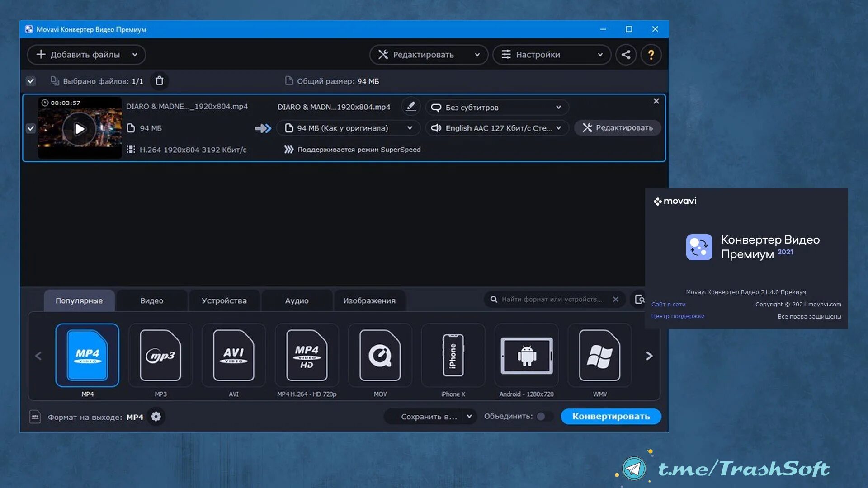Click the SuperSpeed mode indicator
This screenshot has height=488, width=868.
click(352, 150)
